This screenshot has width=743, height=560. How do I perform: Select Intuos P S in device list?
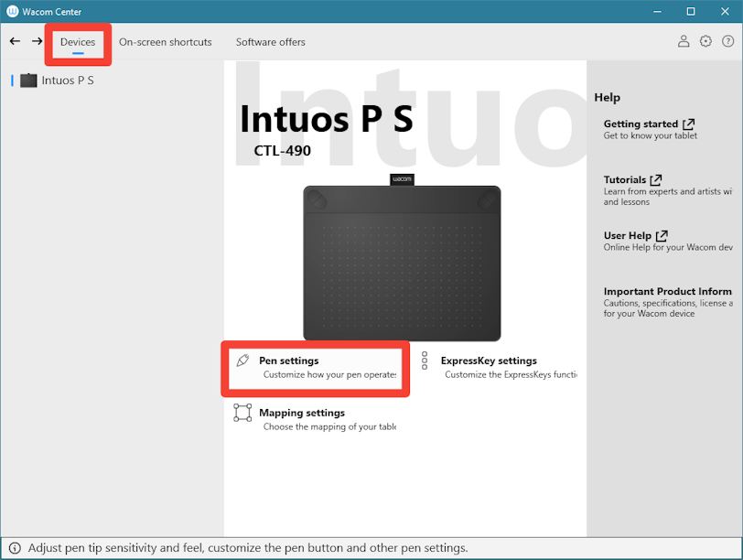click(68, 81)
